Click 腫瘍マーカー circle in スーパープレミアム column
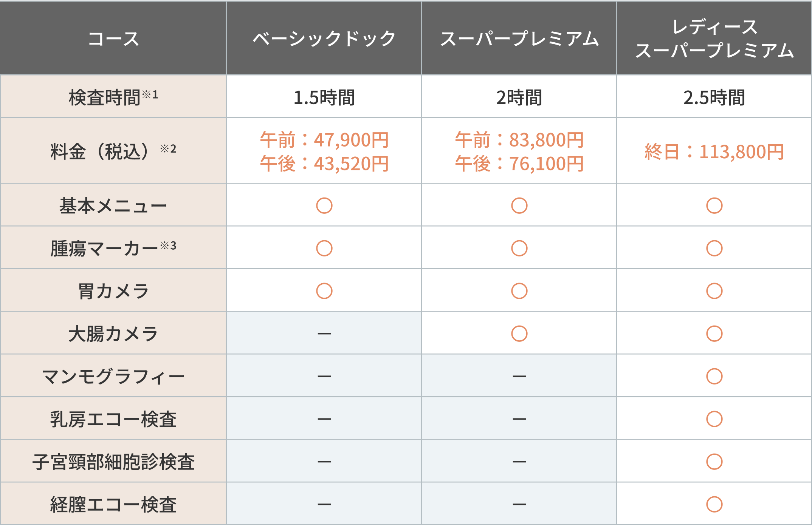The height and width of the screenshot is (525, 812). pyautogui.click(x=519, y=248)
